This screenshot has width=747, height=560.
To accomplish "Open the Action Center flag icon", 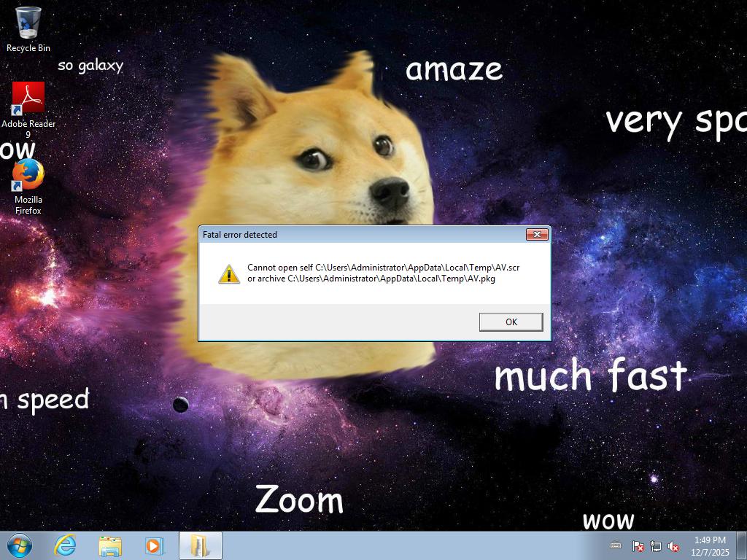I will coord(638,546).
